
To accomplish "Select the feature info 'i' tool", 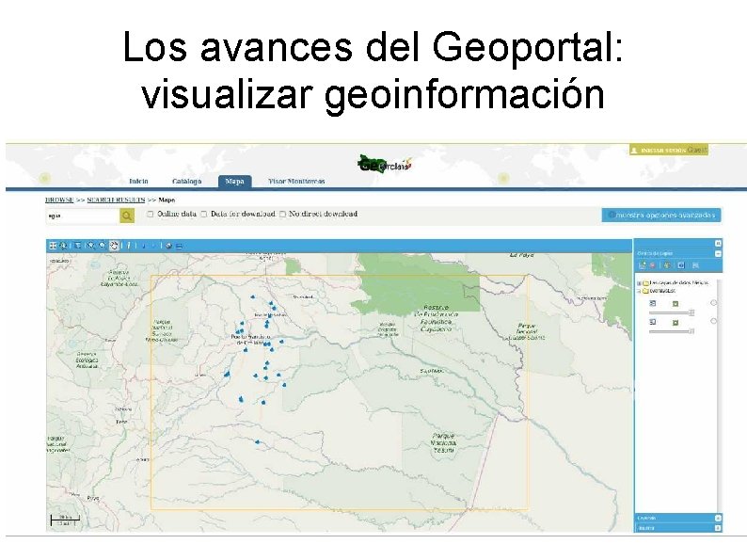I will [x=129, y=246].
